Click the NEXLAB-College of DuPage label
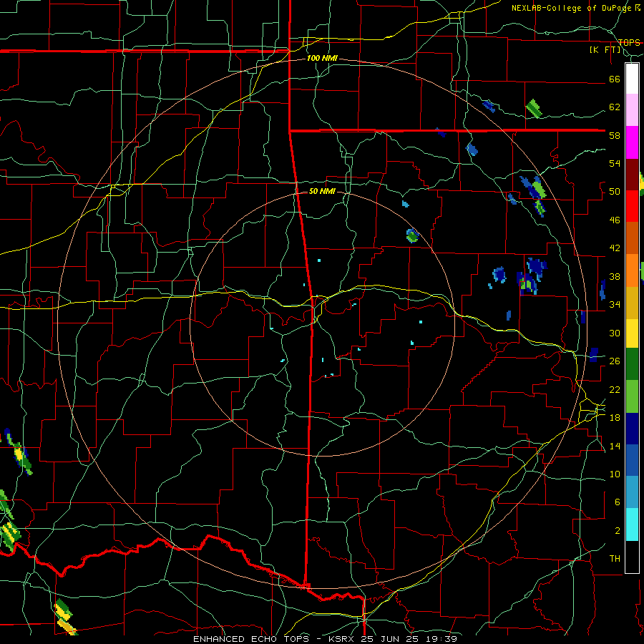Screen dimensions: 644x644 (572, 8)
